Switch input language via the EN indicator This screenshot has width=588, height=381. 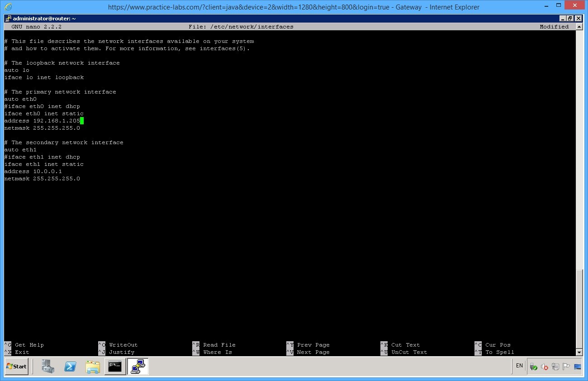pyautogui.click(x=519, y=366)
